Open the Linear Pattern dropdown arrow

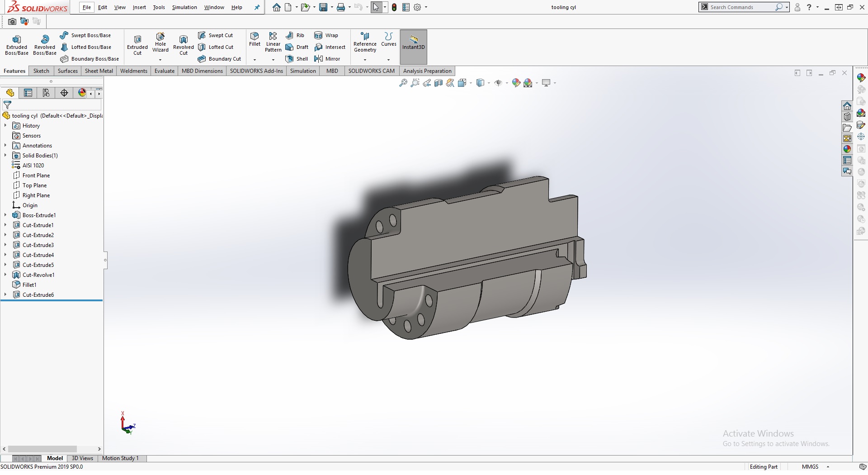(x=273, y=60)
